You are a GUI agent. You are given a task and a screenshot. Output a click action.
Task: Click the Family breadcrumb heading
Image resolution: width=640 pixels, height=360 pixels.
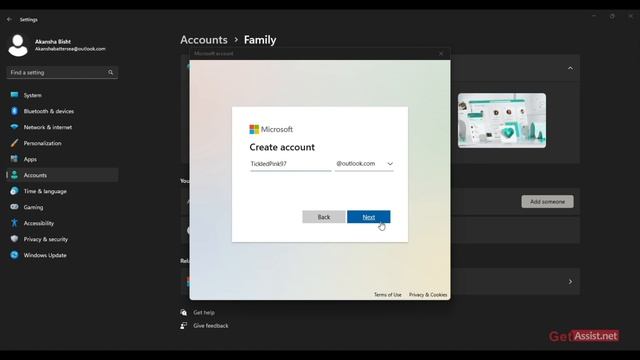coord(260,40)
